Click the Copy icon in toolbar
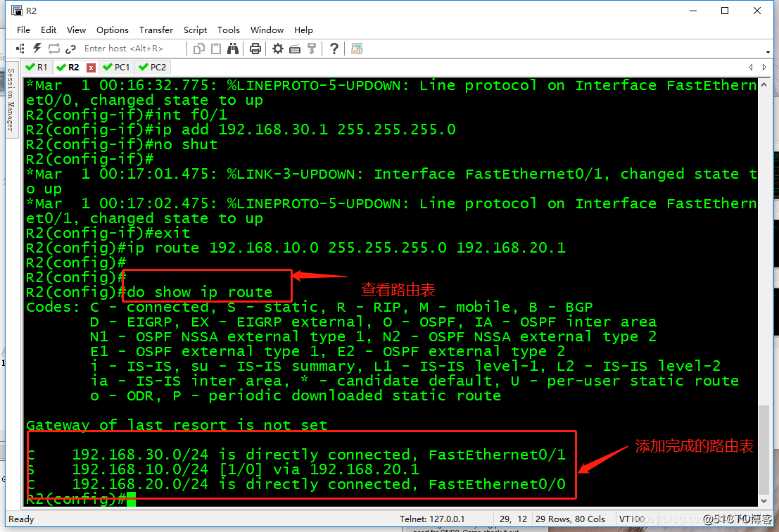Screen dimensions: 779x532 [199, 48]
